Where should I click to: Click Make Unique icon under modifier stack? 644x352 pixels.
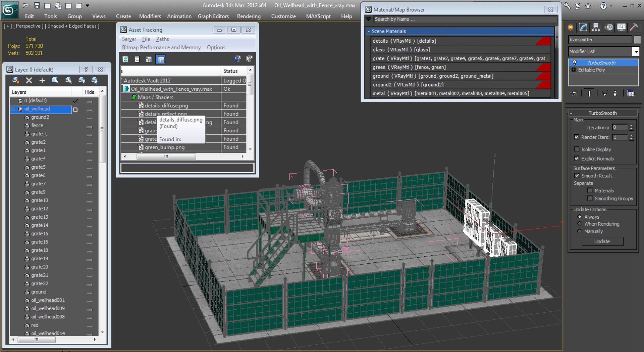604,93
